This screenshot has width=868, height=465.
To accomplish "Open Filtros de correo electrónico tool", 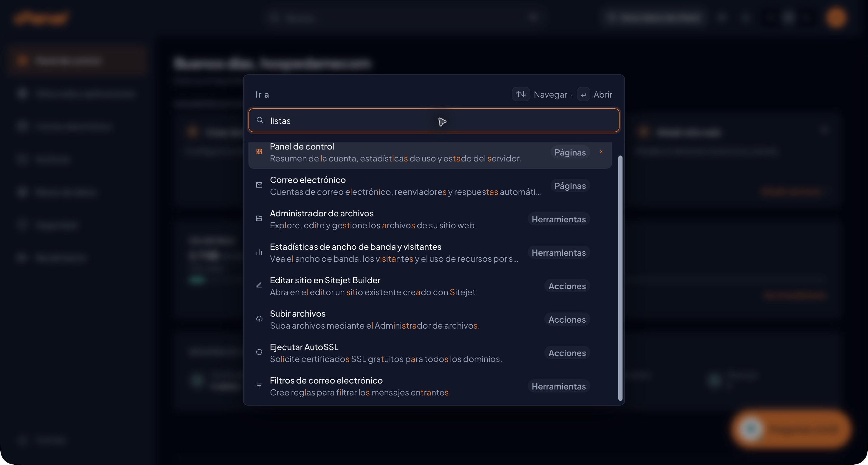I will 430,386.
